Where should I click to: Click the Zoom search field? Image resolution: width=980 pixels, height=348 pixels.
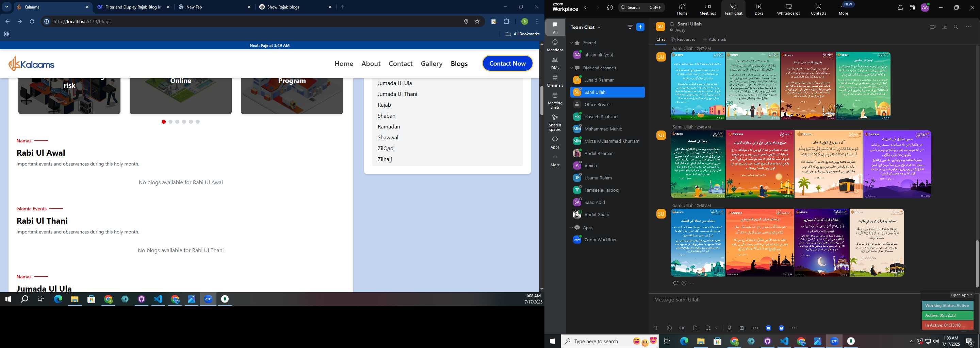click(641, 7)
